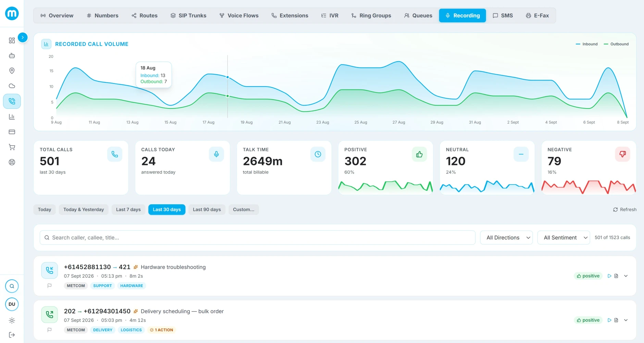The width and height of the screenshot is (644, 343).
Task: Click the HARDWARE tag on the first call
Action: point(132,286)
